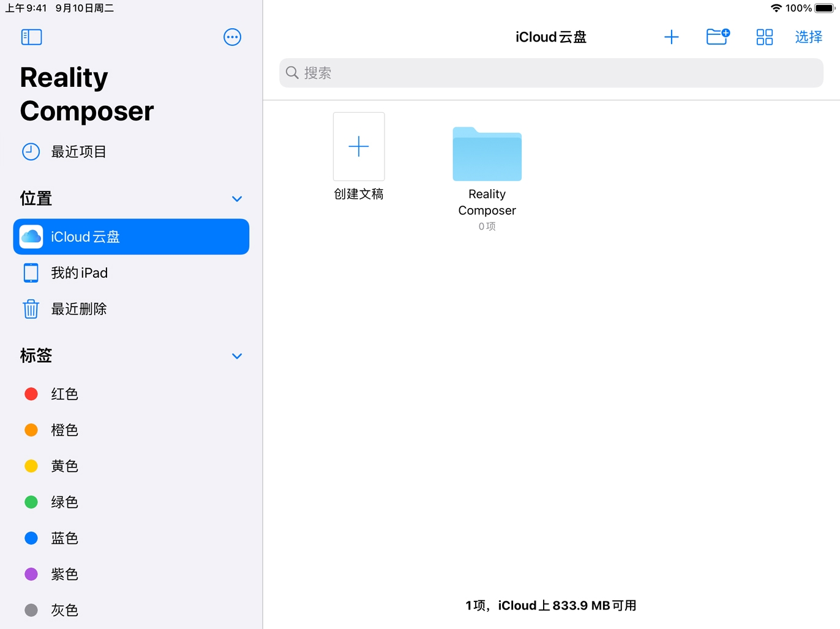
Task: Tap the 选择 select button
Action: (x=809, y=37)
